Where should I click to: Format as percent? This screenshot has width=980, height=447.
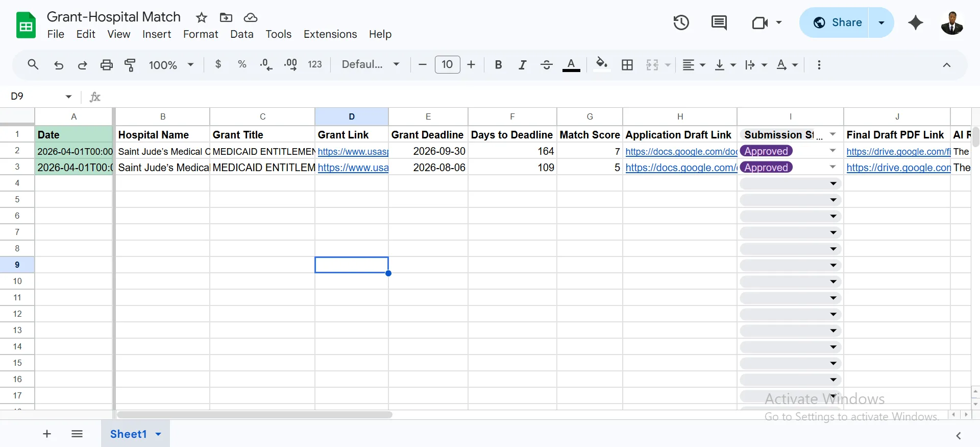coord(242,64)
